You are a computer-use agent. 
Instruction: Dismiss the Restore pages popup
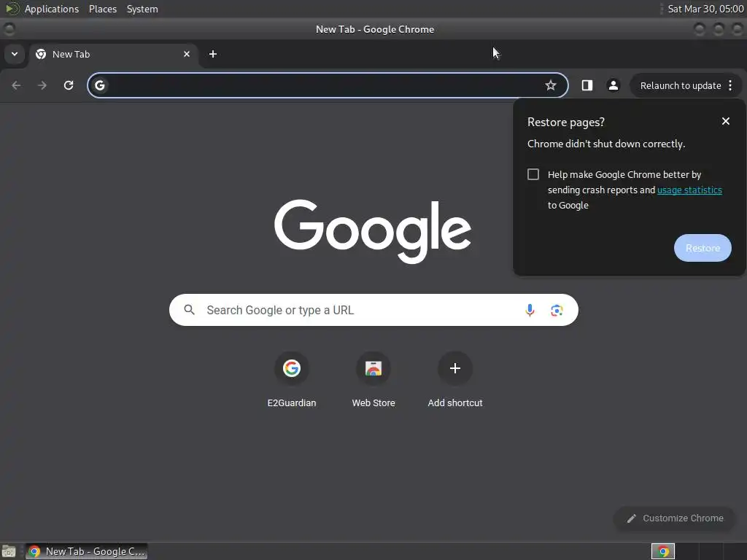pos(726,122)
